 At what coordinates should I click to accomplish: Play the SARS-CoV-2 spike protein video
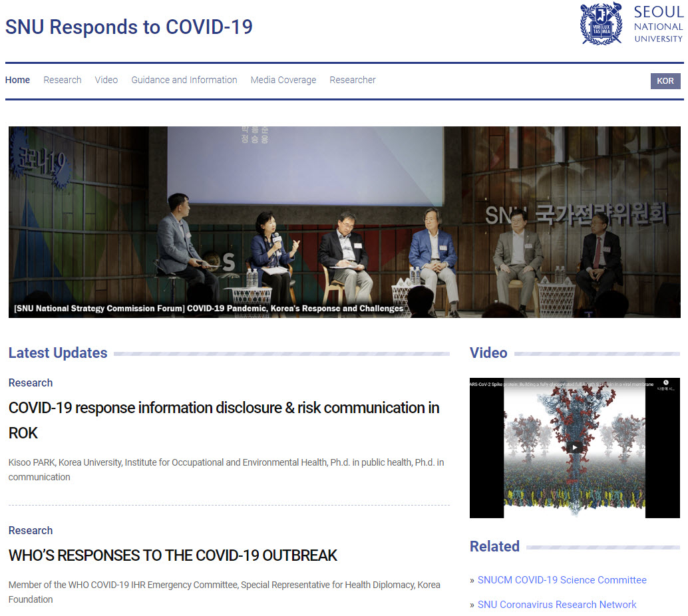[x=574, y=448]
